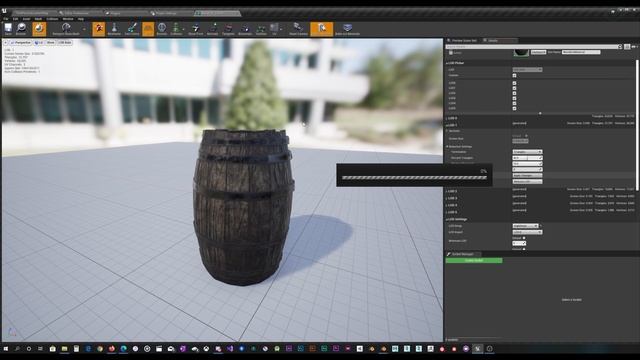Open the Windows Start menu

[6, 349]
